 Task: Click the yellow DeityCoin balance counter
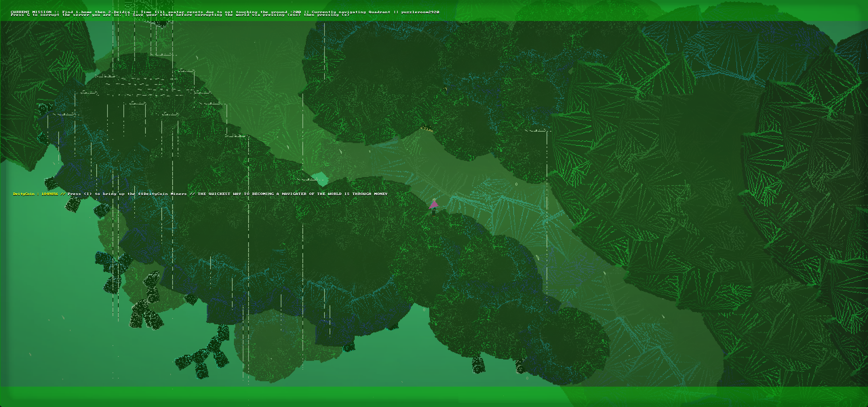(50, 194)
